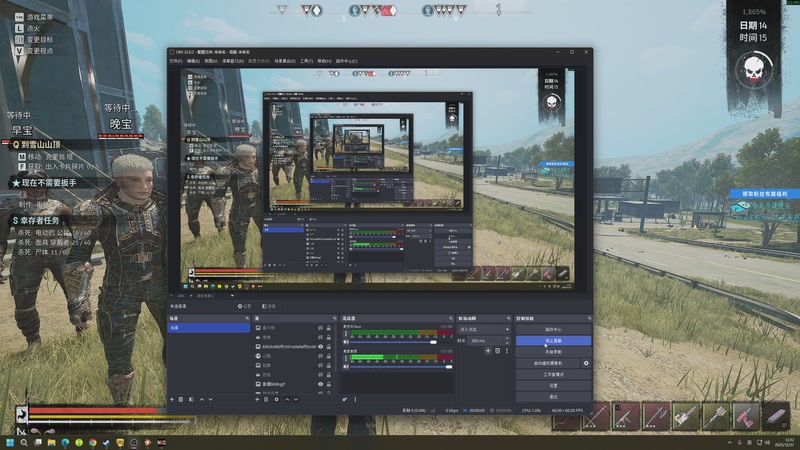
Task: Open microphone channel options dots
Action: tap(346, 334)
